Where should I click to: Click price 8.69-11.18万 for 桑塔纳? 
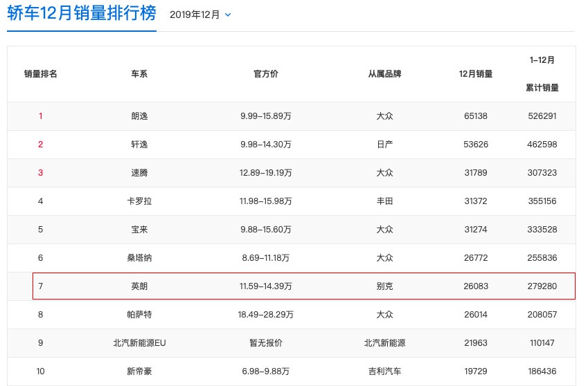[266, 258]
